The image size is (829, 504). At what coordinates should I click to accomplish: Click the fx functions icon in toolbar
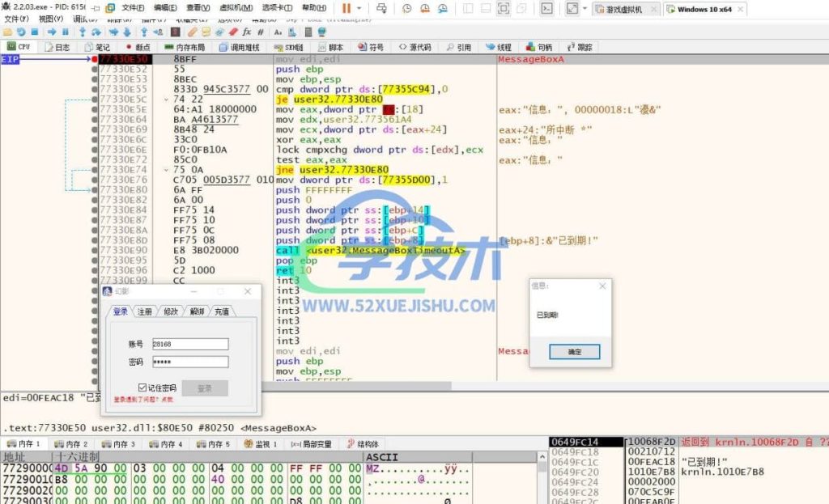(246, 32)
